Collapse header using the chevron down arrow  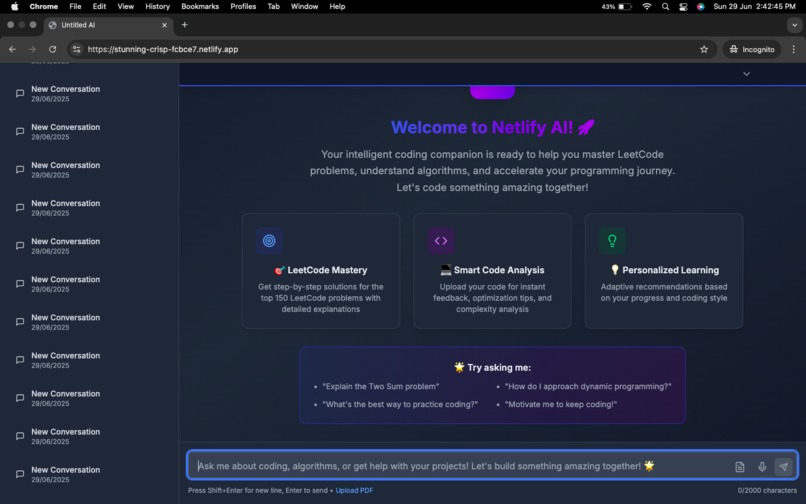[x=746, y=74]
